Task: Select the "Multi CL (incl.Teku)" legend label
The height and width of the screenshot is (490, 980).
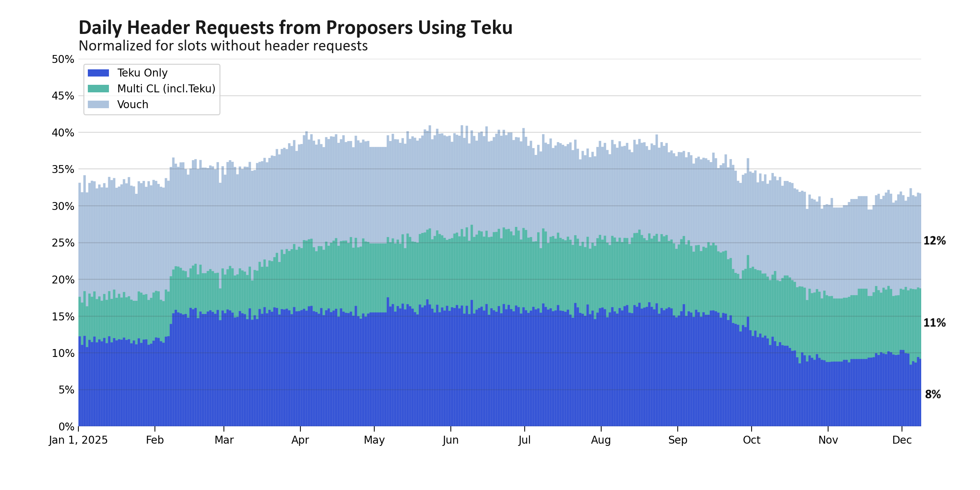Action: (x=166, y=89)
